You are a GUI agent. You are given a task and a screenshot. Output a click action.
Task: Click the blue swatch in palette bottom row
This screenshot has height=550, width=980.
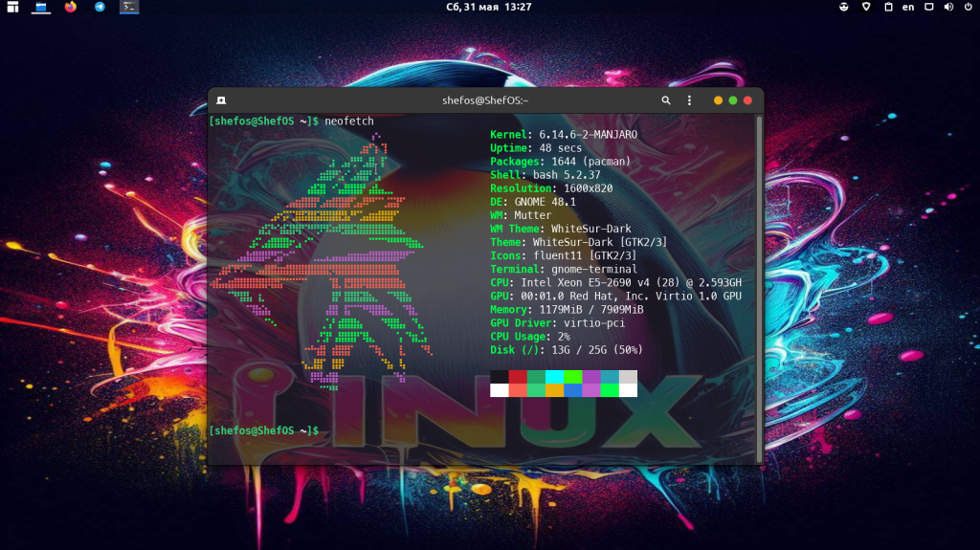pyautogui.click(x=572, y=390)
